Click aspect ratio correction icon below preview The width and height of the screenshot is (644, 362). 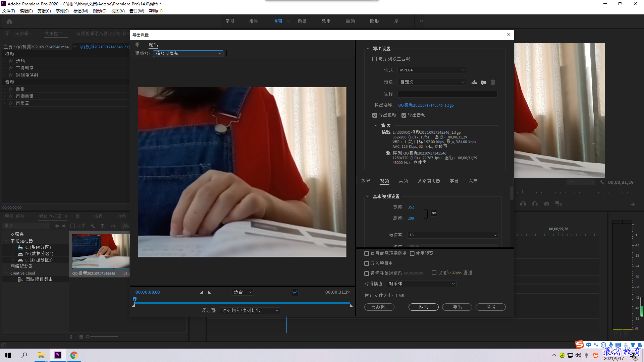tap(294, 292)
